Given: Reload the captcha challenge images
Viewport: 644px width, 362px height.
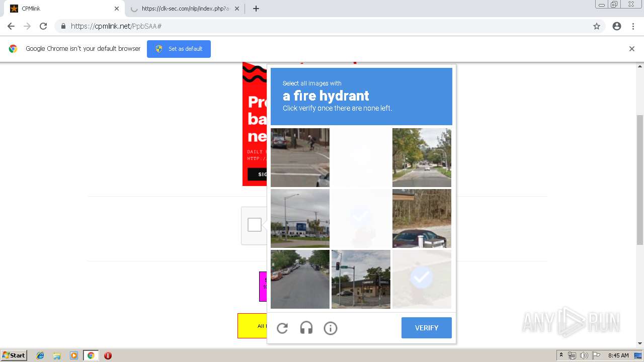Looking at the screenshot, I should (282, 328).
